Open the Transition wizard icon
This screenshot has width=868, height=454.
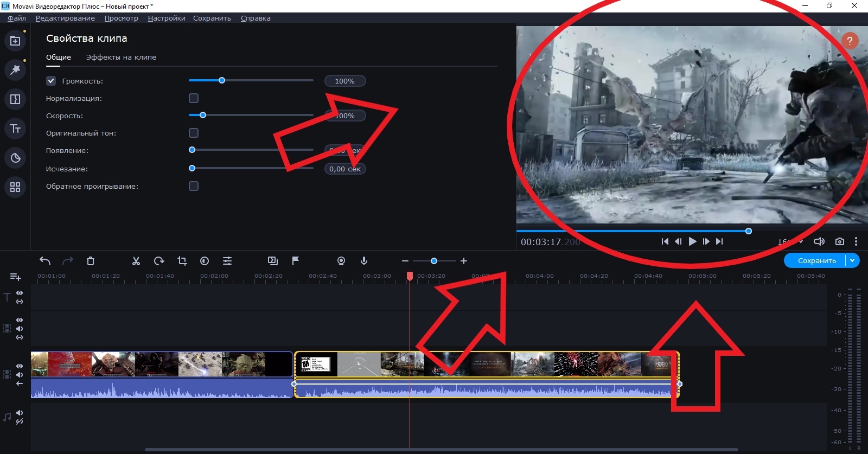tap(273, 261)
